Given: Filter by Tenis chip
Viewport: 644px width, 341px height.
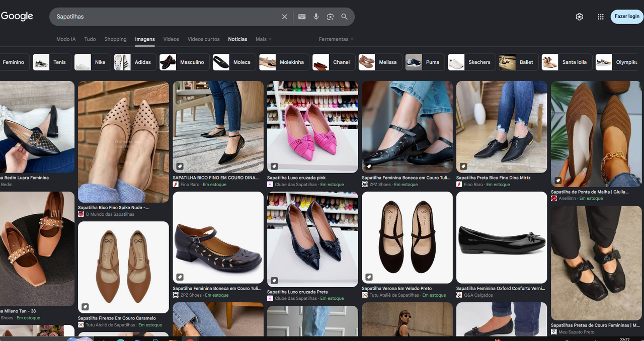Looking at the screenshot, I should [52, 62].
